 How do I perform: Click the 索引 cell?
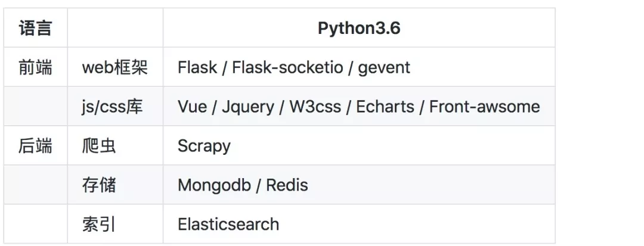[98, 225]
